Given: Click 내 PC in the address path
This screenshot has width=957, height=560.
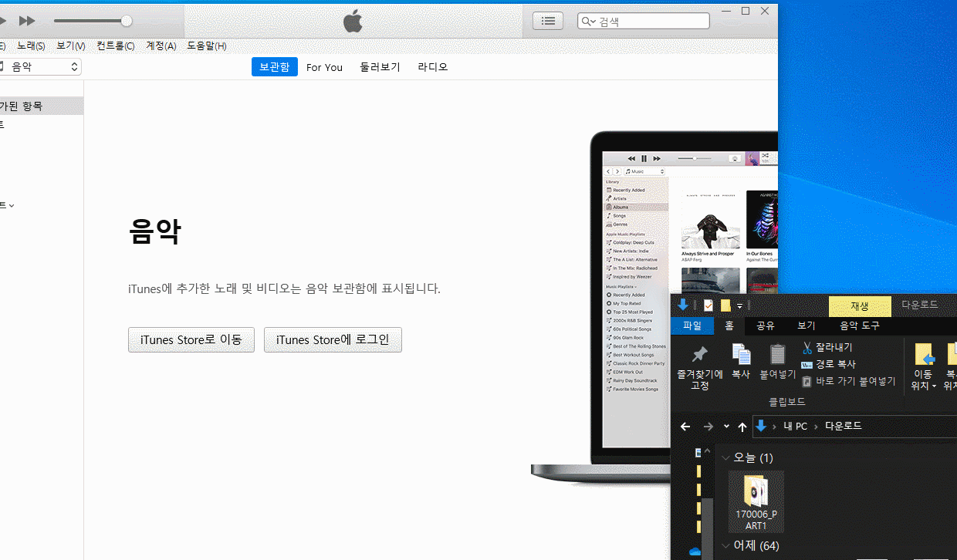Looking at the screenshot, I should tap(795, 426).
